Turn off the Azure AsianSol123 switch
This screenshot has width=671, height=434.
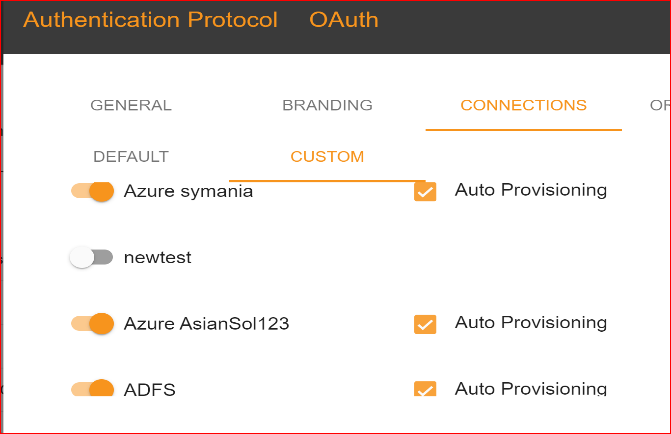(x=93, y=323)
